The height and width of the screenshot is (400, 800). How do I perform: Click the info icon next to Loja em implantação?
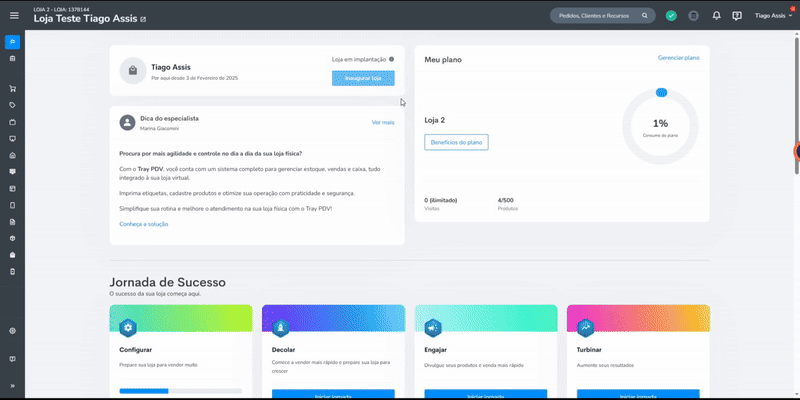click(391, 59)
